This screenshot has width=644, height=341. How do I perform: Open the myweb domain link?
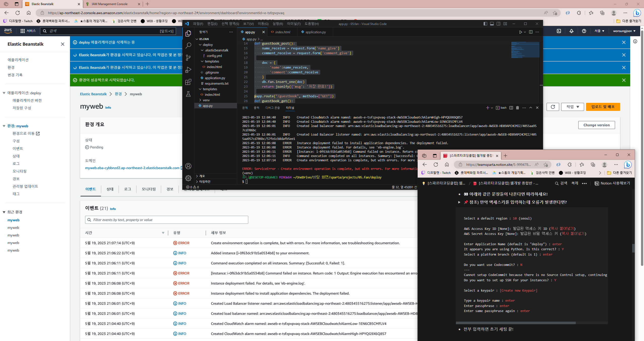pyautogui.click(x=132, y=168)
